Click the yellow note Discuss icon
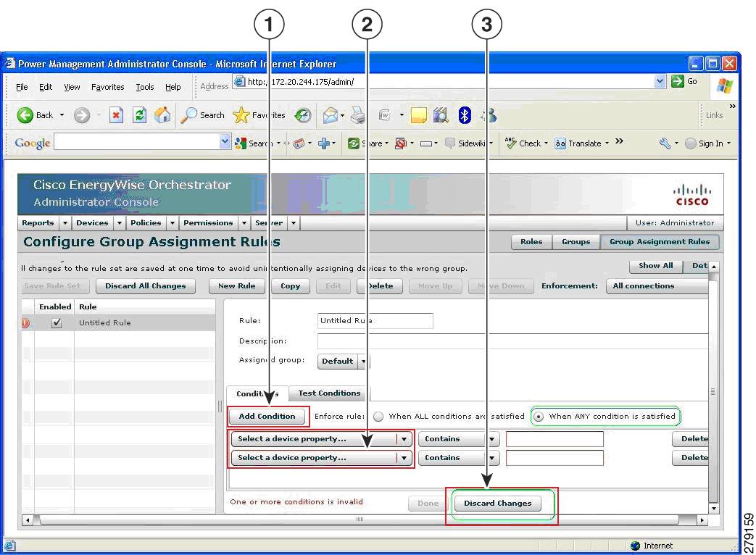Viewport: 756px width, 555px height. point(418,116)
